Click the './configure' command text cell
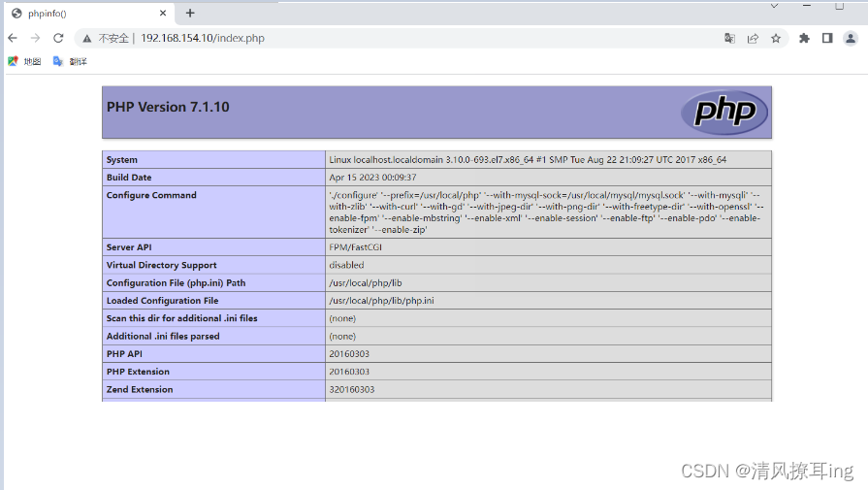 [548, 212]
